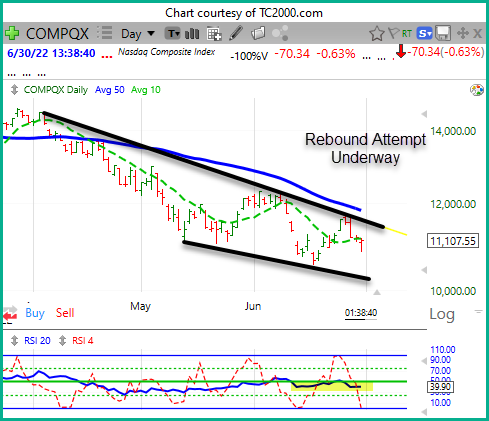Click the up-down arrow beside RSI 20
Screen dimensions: 489x421
pyautogui.click(x=14, y=341)
